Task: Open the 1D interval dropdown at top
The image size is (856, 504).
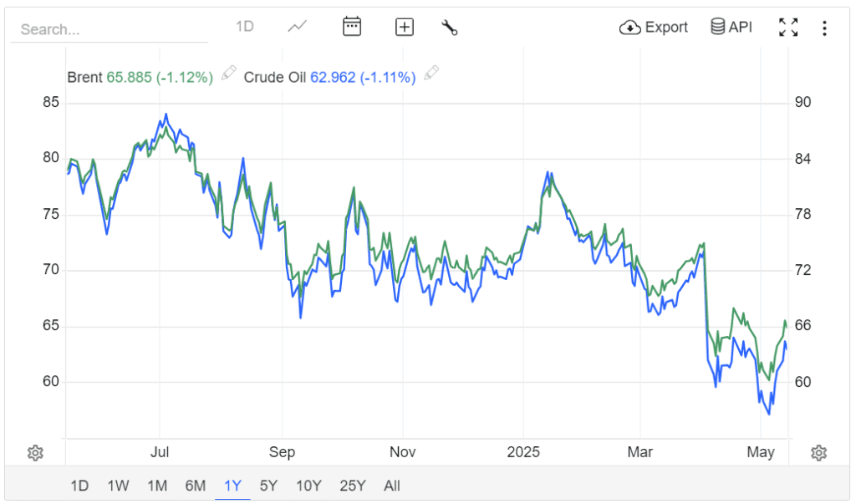Action: pos(244,27)
